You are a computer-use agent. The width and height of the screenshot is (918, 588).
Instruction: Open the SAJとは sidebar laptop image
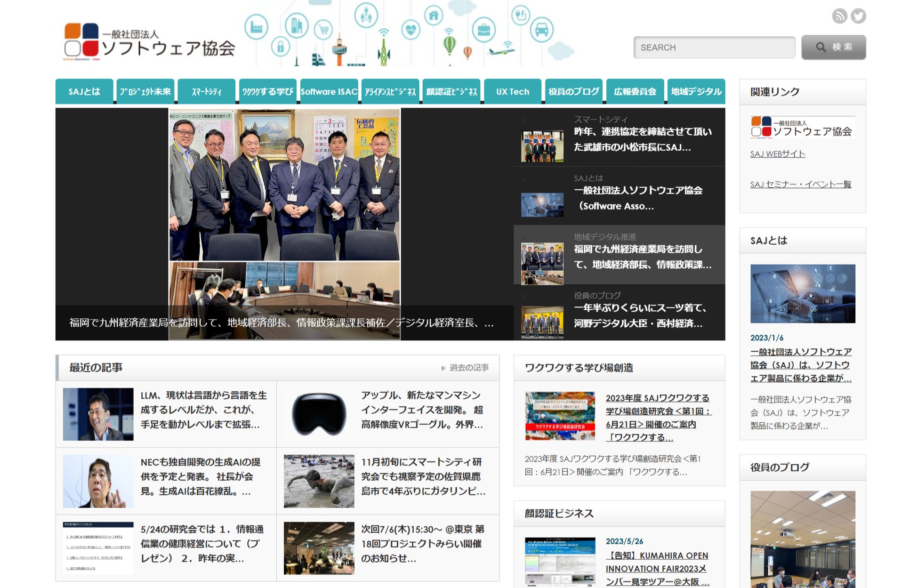click(x=802, y=293)
